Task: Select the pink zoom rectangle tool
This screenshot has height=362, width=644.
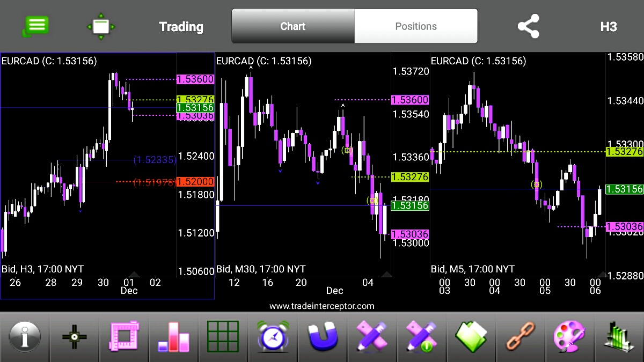Action: coord(124,337)
